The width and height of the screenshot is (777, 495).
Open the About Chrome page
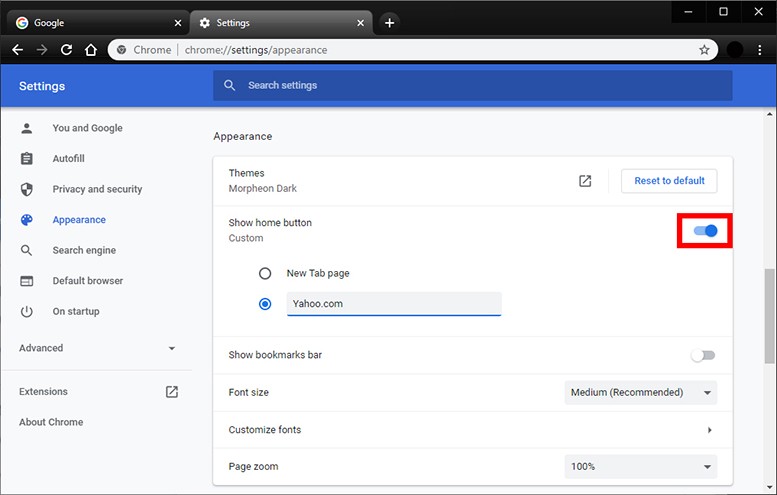click(x=51, y=422)
